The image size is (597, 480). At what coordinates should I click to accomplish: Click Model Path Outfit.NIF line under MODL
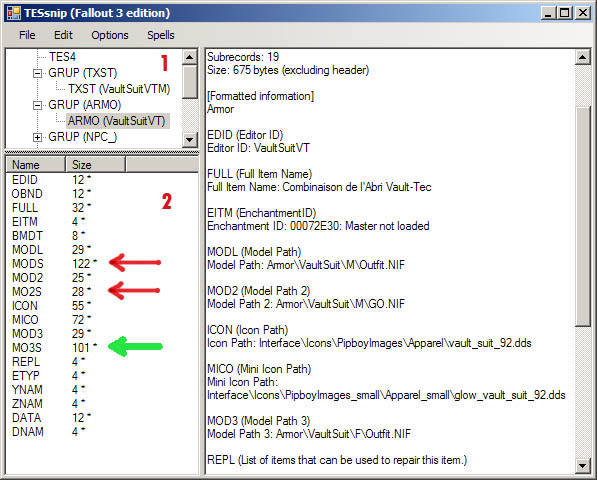306,265
